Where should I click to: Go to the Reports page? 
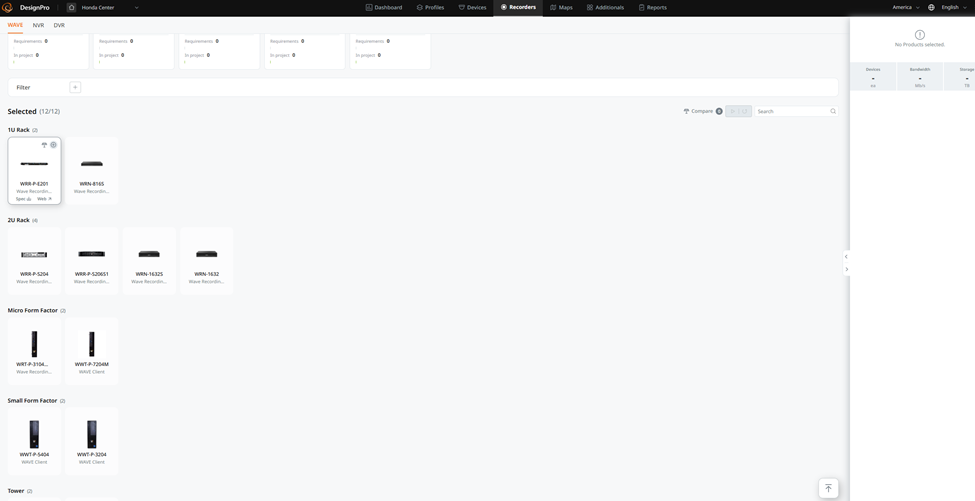[x=652, y=7]
